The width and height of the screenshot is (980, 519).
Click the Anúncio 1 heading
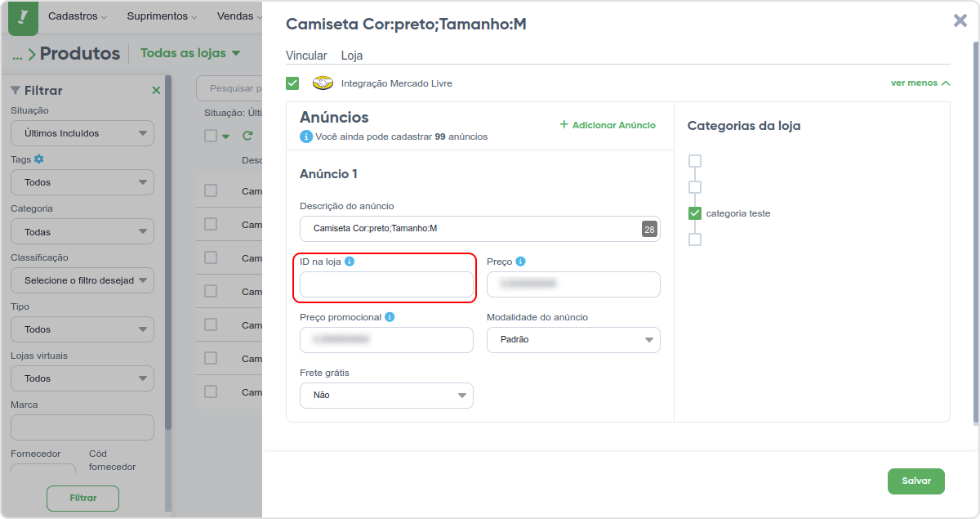pyautogui.click(x=328, y=174)
